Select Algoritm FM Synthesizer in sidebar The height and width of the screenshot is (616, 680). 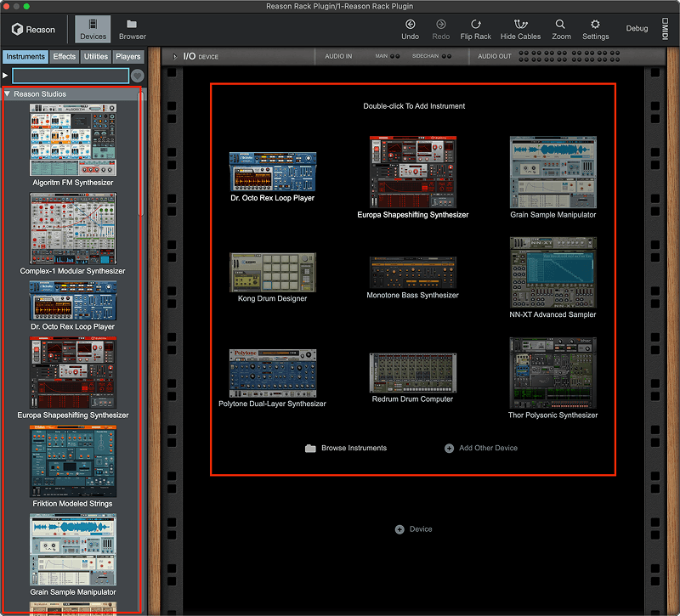(x=73, y=139)
